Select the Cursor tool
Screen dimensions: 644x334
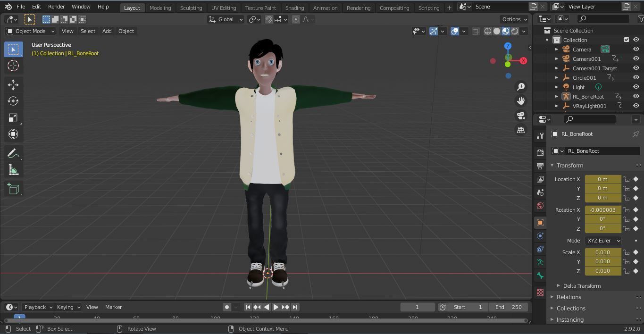point(13,66)
